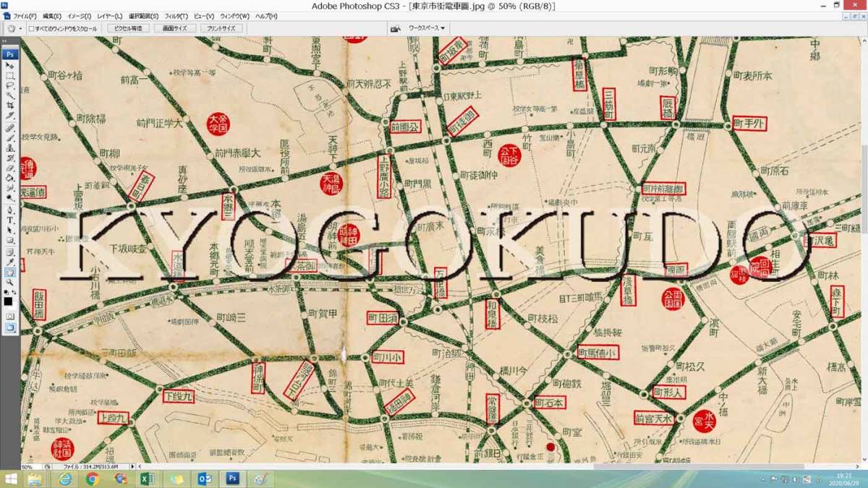Open the イメージ(I) menu
Viewport: 868px width, 488px height.
tap(79, 16)
